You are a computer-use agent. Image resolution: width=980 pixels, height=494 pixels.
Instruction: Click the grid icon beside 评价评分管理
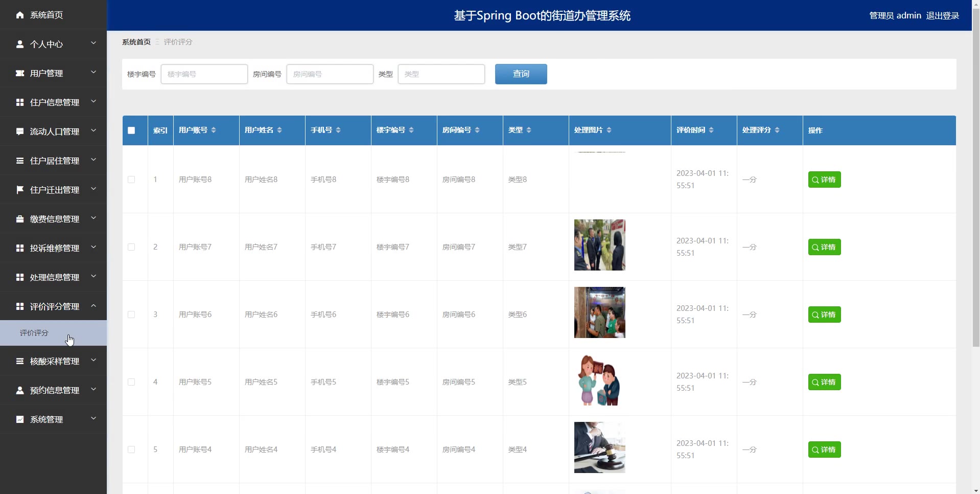20,306
